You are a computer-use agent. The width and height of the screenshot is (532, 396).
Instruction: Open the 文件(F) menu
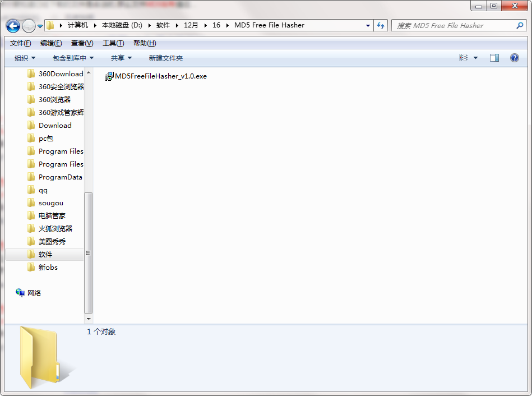click(x=20, y=43)
